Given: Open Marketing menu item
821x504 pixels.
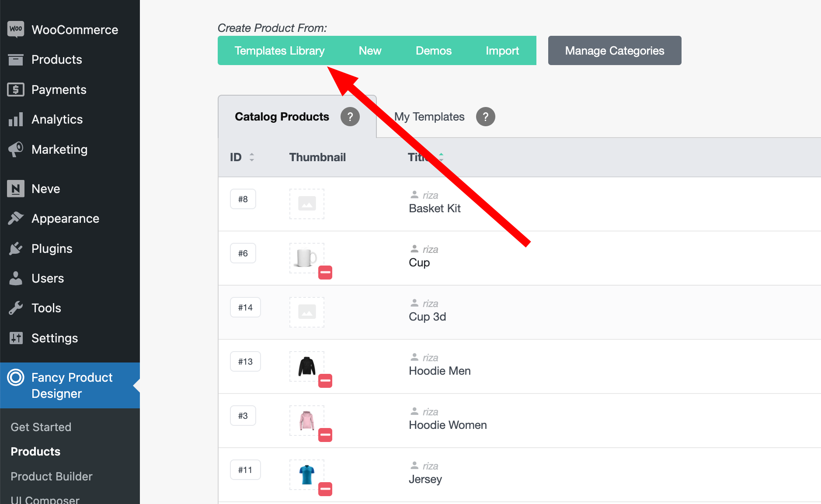Looking at the screenshot, I should [70, 149].
